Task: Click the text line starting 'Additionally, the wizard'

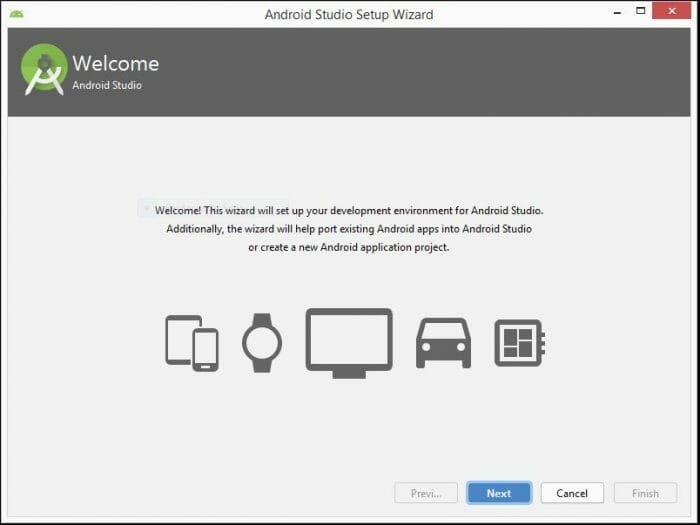Action: 349,229
